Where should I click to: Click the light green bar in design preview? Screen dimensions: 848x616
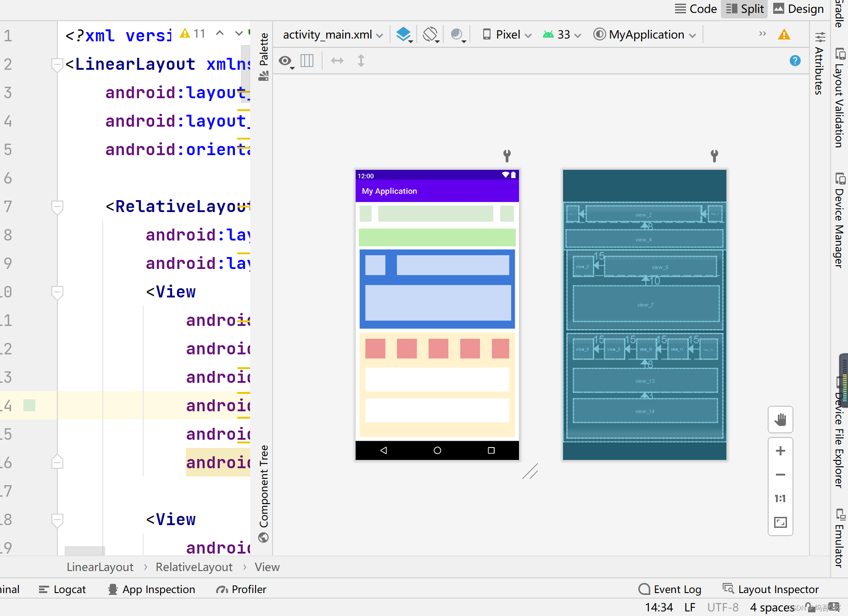[x=437, y=238]
